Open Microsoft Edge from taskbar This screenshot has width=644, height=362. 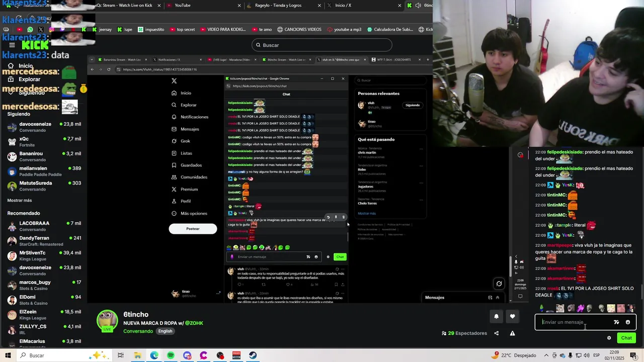tap(154, 355)
